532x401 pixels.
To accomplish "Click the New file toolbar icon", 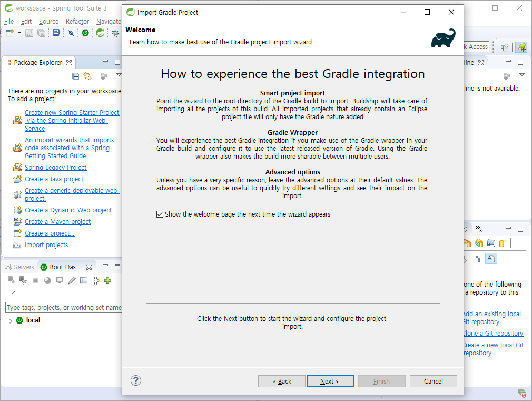I will point(9,33).
